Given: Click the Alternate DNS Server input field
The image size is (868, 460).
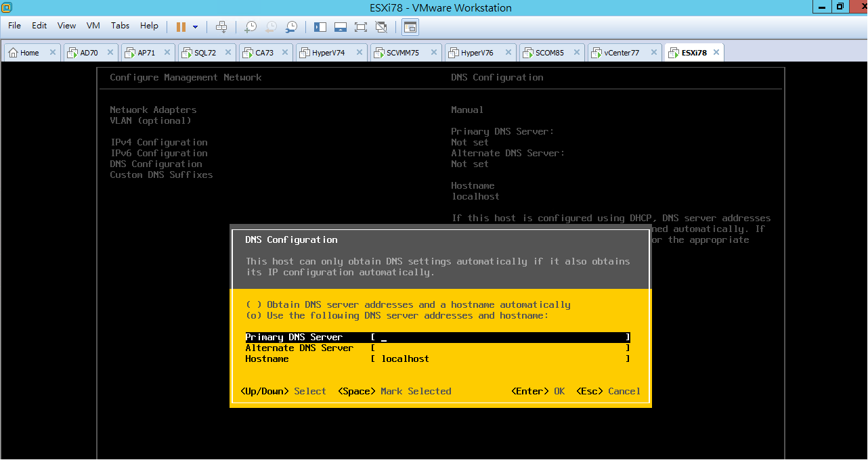Looking at the screenshot, I should click(x=501, y=348).
